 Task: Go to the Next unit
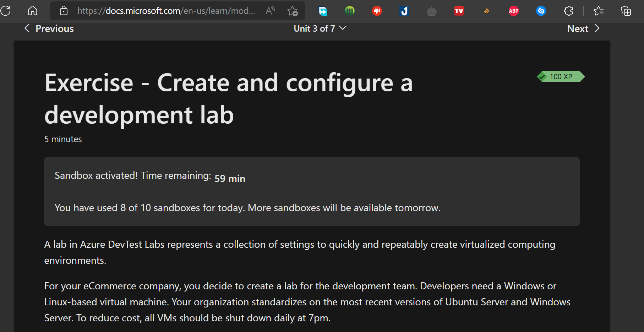[583, 28]
